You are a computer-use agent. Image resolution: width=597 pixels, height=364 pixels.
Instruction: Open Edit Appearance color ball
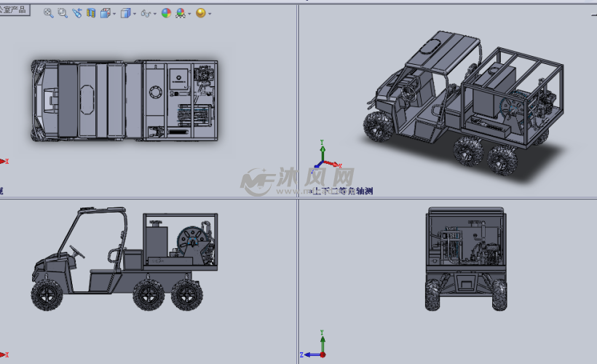point(166,13)
